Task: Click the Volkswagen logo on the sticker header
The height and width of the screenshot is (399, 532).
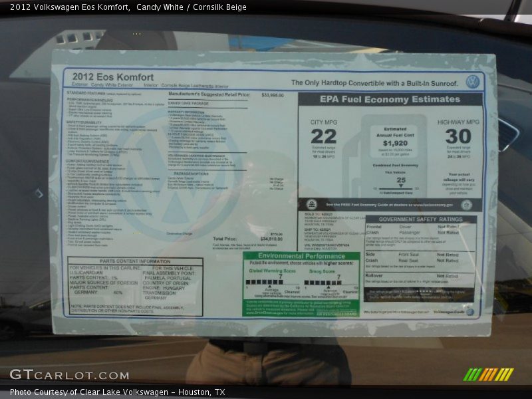Action: point(472,82)
